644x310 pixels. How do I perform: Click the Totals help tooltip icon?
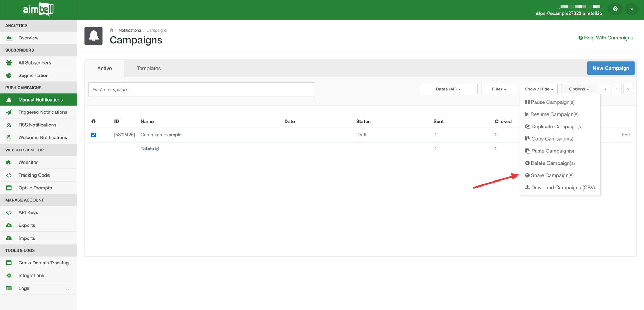tap(157, 149)
